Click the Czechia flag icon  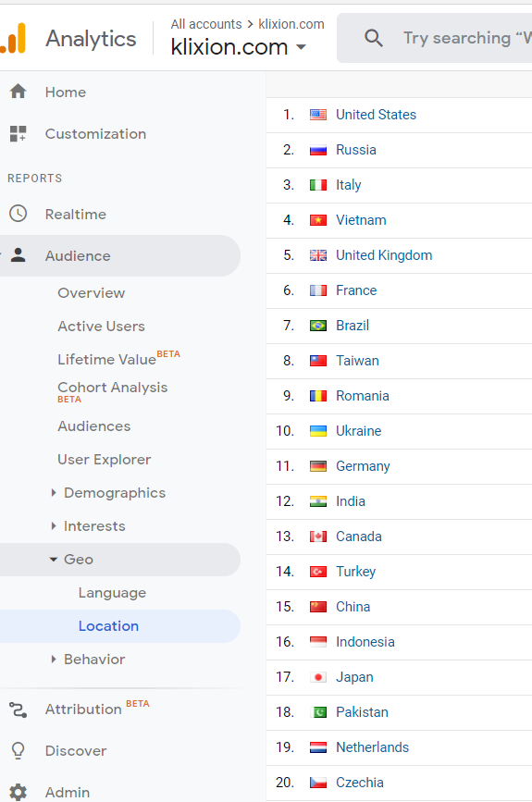point(318,783)
